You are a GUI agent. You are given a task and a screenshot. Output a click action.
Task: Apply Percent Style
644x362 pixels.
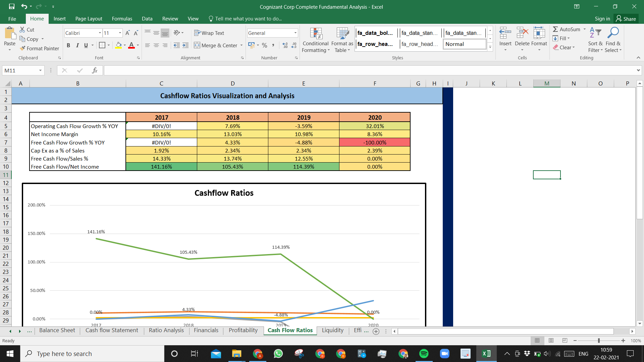pyautogui.click(x=265, y=45)
